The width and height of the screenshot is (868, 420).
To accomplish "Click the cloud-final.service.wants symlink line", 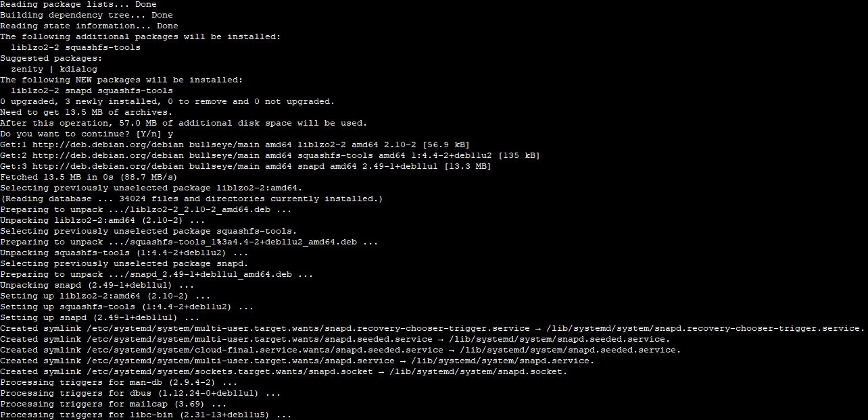I will [x=341, y=350].
